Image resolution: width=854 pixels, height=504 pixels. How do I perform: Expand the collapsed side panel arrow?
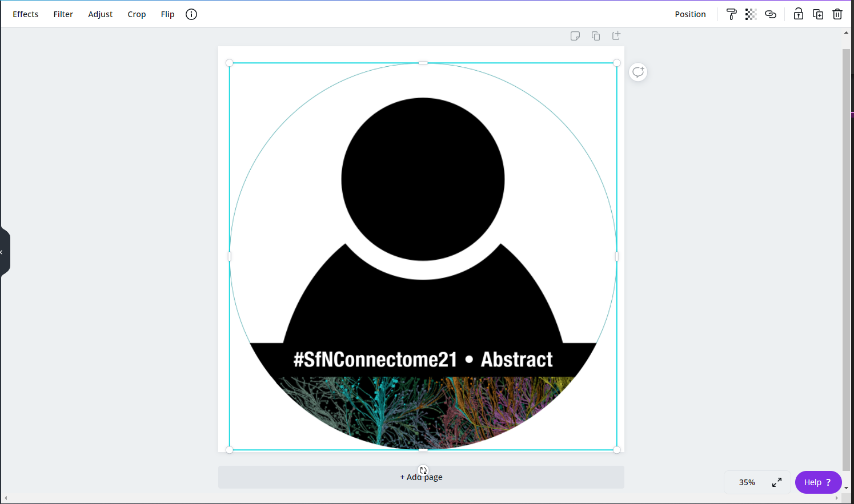(x=5, y=252)
